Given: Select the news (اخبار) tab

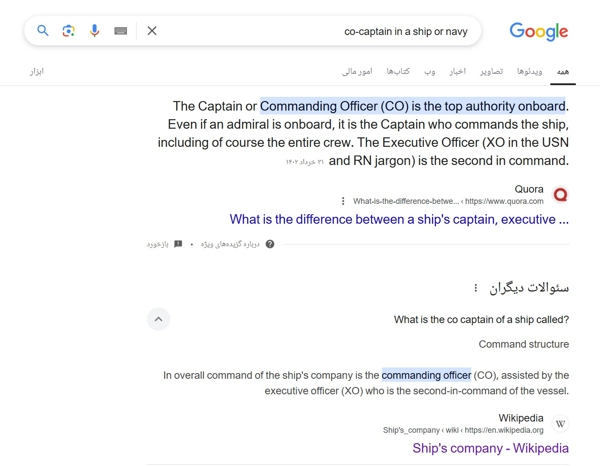Looking at the screenshot, I should 457,72.
